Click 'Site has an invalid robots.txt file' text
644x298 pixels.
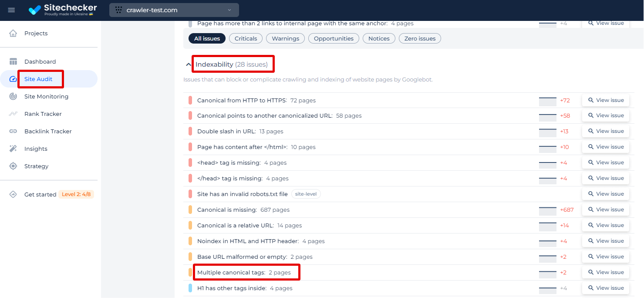(x=243, y=194)
